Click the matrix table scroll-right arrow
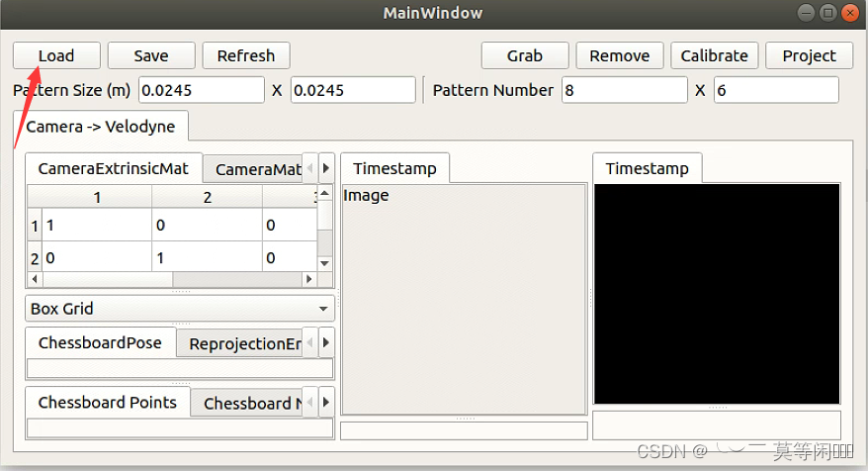 pyautogui.click(x=308, y=279)
